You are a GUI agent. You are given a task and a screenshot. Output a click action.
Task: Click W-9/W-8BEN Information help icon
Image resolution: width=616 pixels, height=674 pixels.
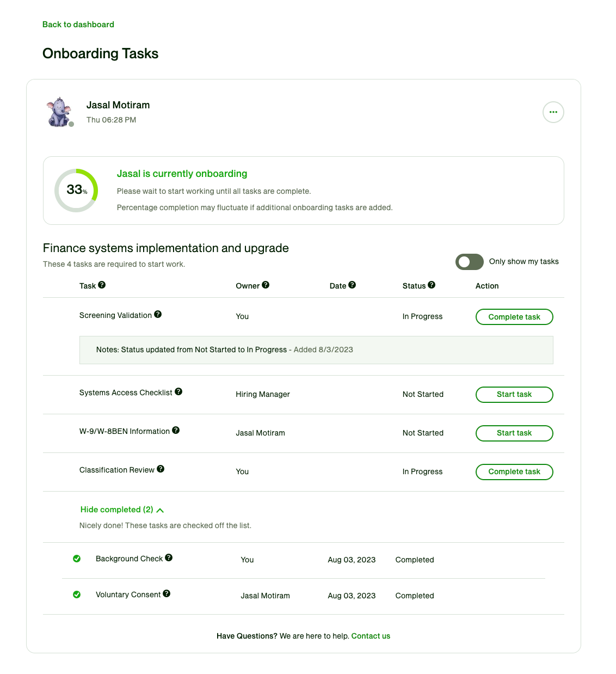tap(176, 430)
